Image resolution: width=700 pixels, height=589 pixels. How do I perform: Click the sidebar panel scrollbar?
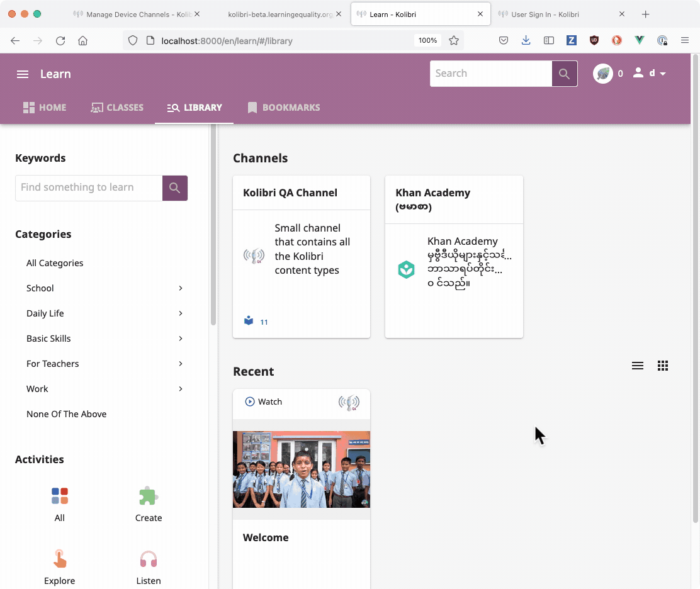[x=213, y=225]
